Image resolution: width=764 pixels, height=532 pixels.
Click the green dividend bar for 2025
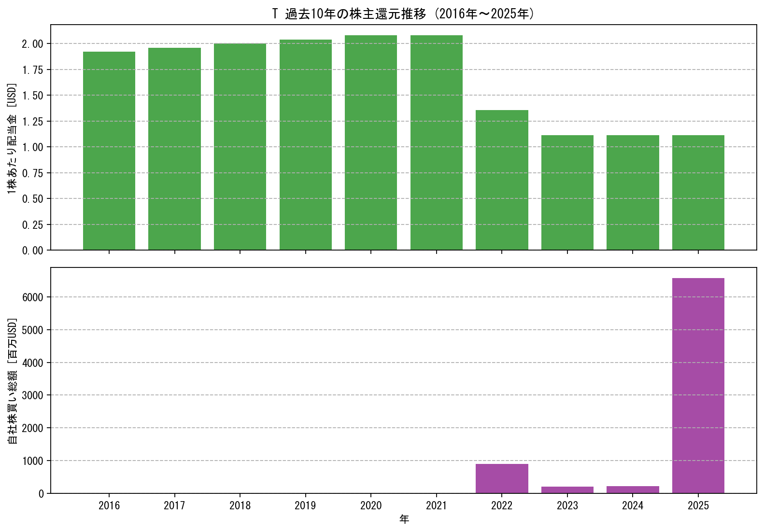(698, 193)
